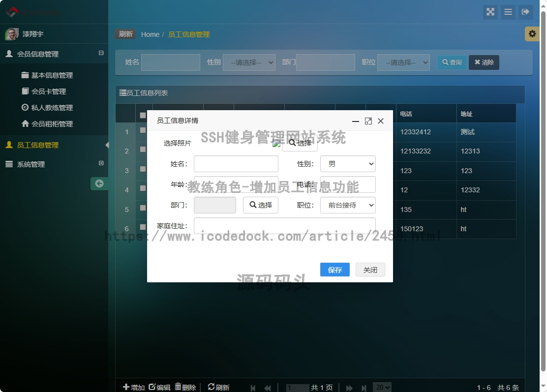
Task: Go to Home breadcrumb link
Action: (x=150, y=34)
